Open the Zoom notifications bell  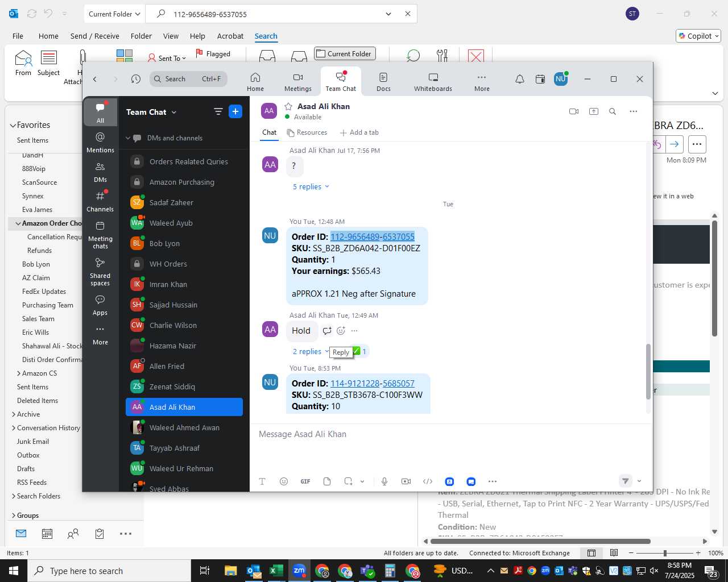pos(520,79)
